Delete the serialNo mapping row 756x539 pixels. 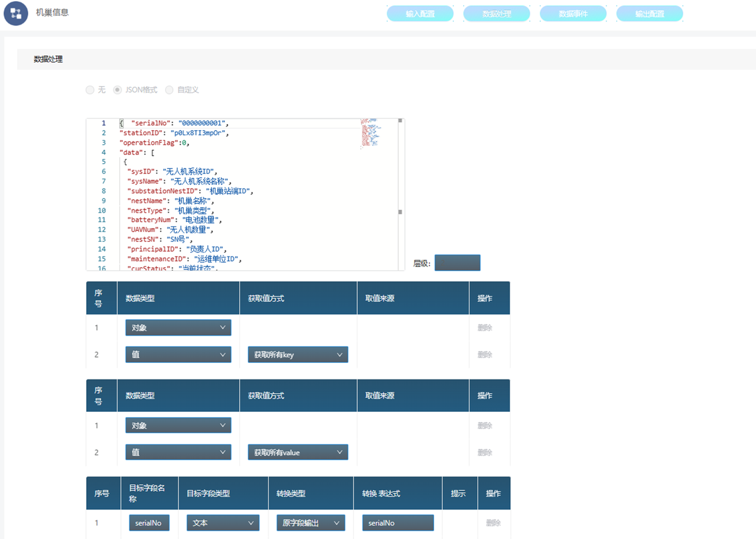point(493,523)
